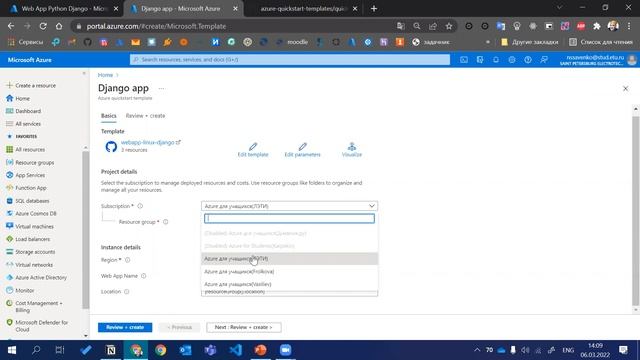Switch to azure-quickstart-templates browser tab
640x360 pixels.
tap(303, 9)
